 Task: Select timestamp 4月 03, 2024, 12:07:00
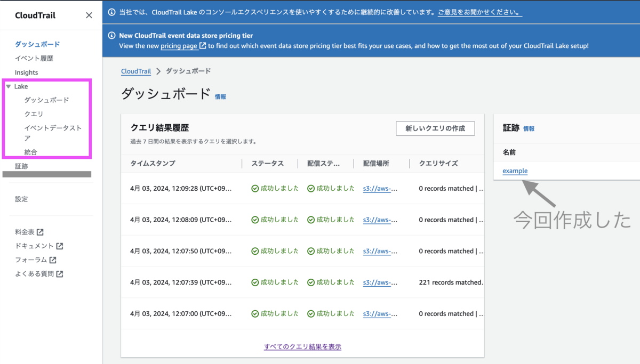click(x=181, y=314)
